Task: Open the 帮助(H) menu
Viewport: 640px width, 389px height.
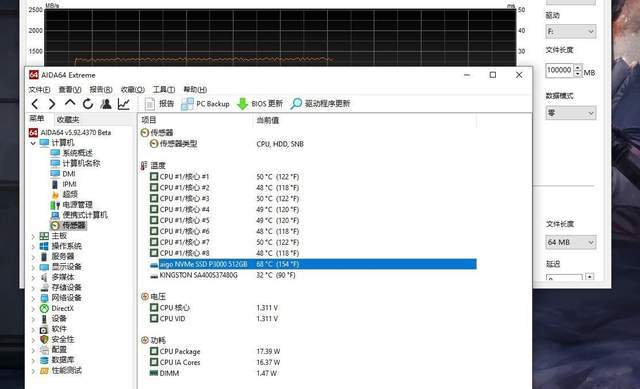Action: click(x=195, y=89)
